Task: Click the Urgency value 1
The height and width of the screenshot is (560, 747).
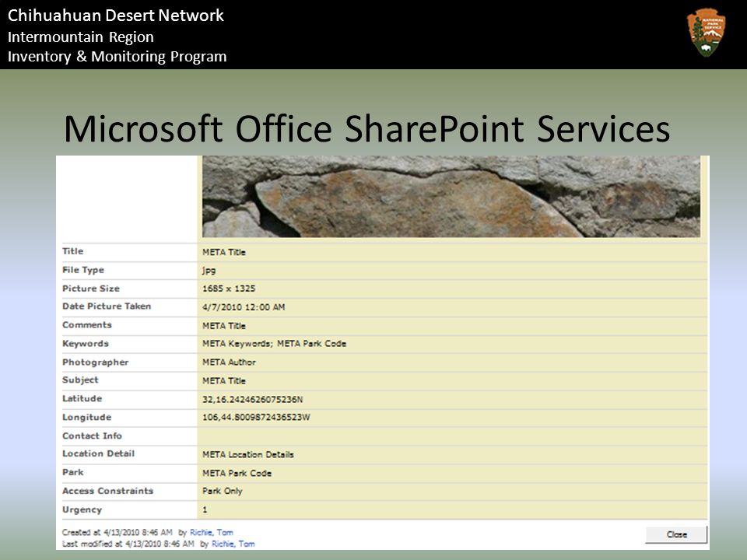Action: 205,510
